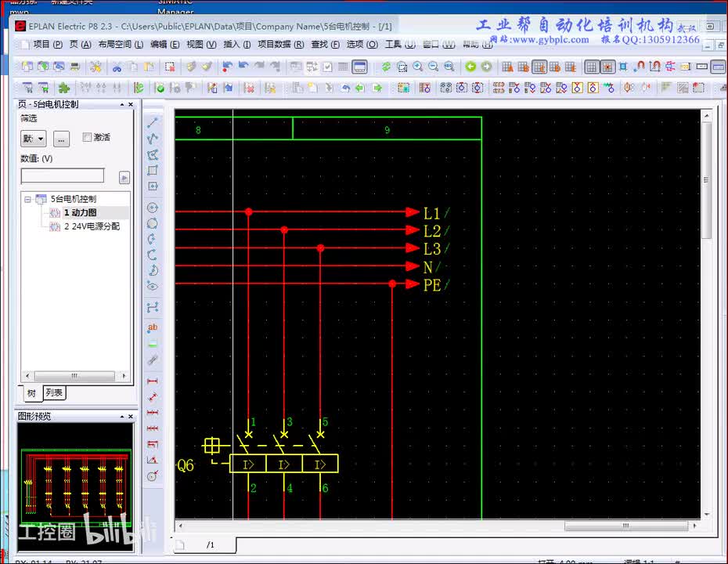
Task: Select page 2 24V电源分配 in tree
Action: point(91,226)
